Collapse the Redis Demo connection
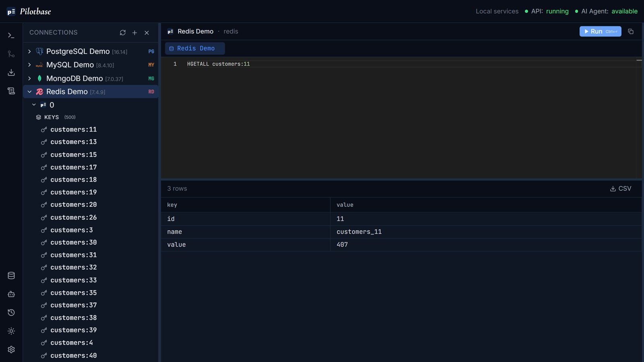644x362 pixels. point(29,92)
